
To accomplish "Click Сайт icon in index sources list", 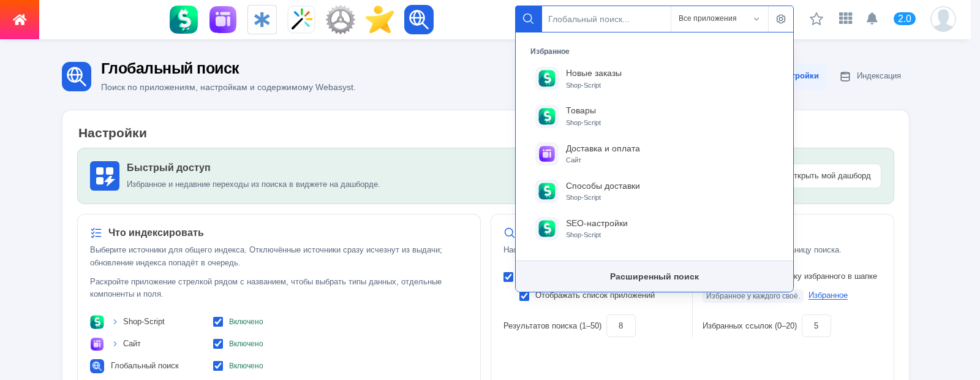I will (97, 344).
